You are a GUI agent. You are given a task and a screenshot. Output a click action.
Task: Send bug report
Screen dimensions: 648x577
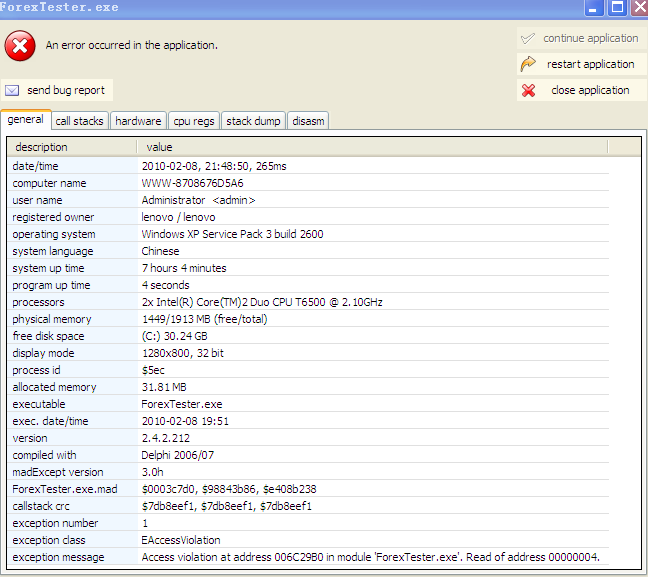(x=57, y=90)
